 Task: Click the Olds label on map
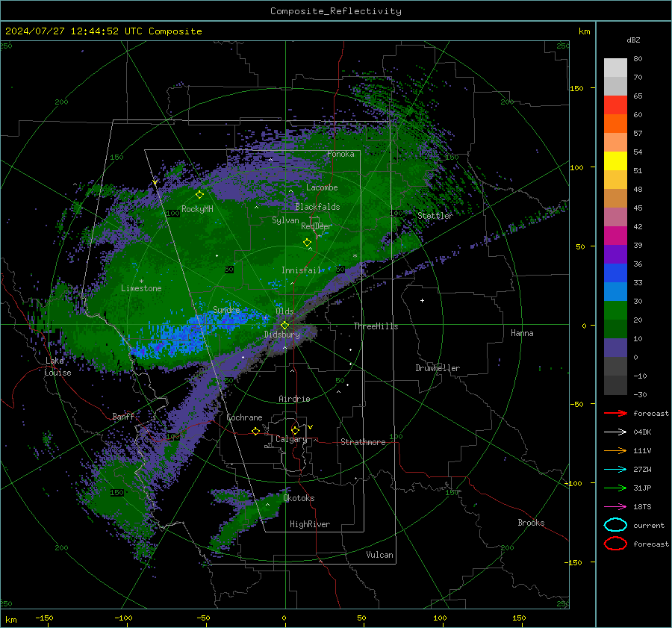click(x=284, y=311)
